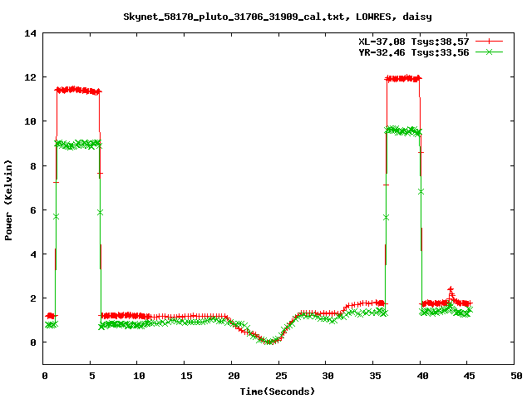Select the YR-32.46 Tsys:33.56 legend label
The width and height of the screenshot is (532, 399).
click(x=413, y=52)
